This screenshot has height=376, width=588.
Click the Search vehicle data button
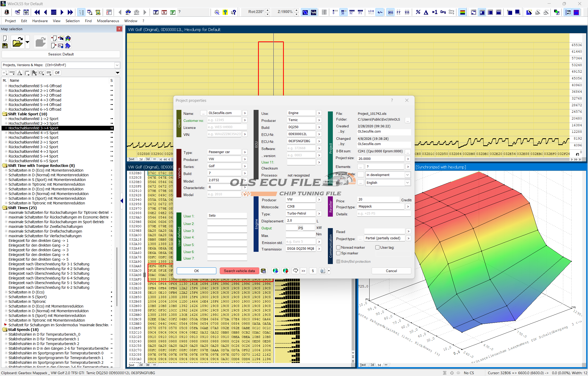tap(239, 271)
